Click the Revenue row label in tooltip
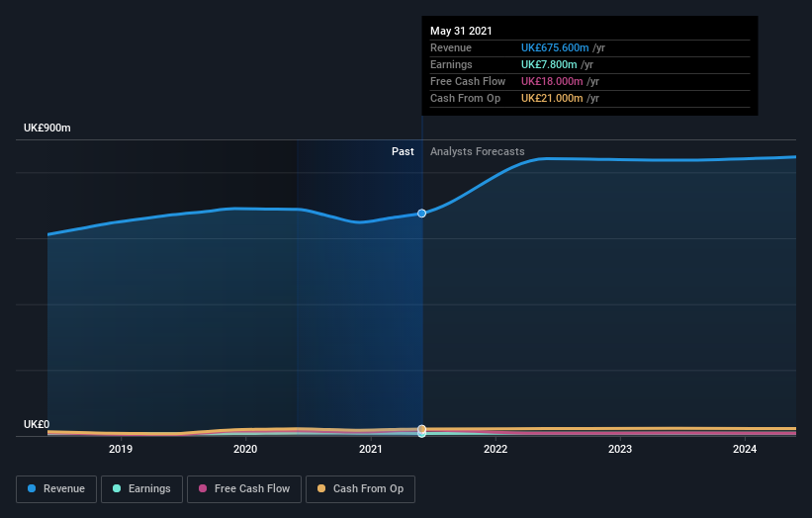The image size is (812, 518). point(451,47)
